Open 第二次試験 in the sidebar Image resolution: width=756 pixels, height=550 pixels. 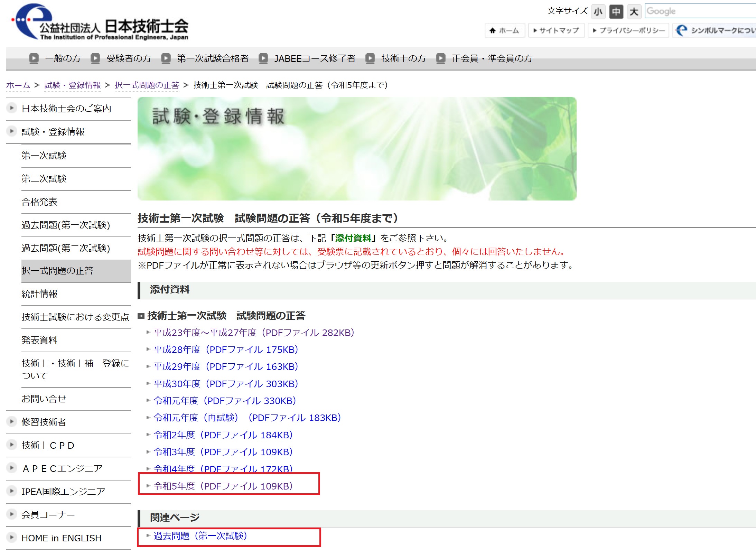[x=44, y=179]
